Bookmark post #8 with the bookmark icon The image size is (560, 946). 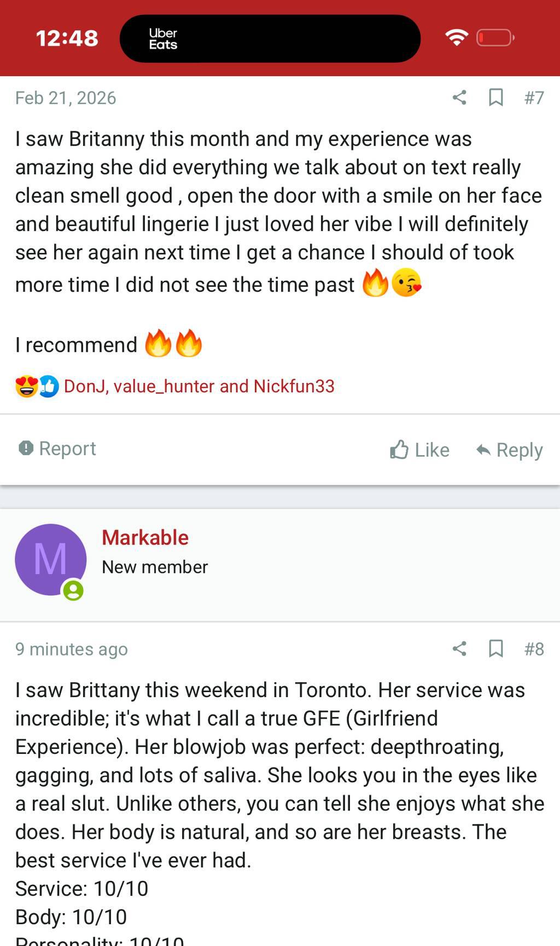click(x=495, y=649)
